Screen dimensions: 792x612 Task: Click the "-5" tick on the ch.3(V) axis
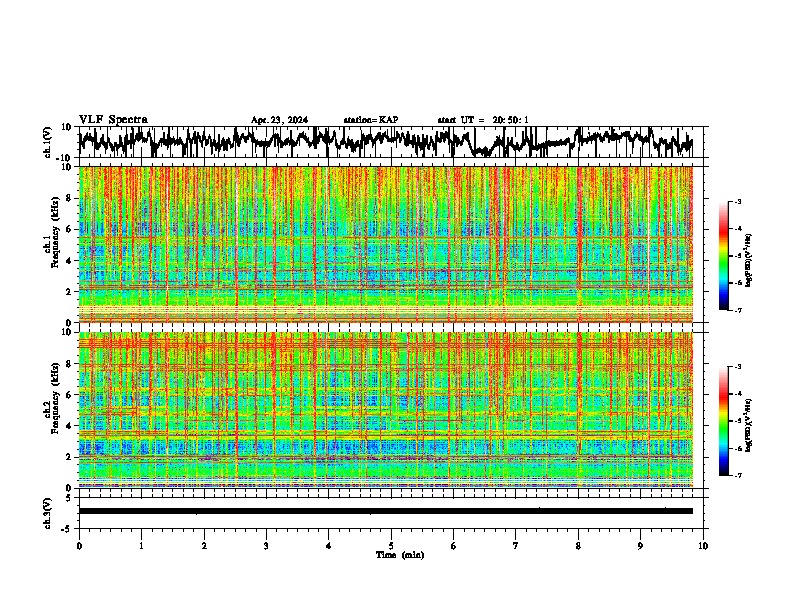point(67,529)
